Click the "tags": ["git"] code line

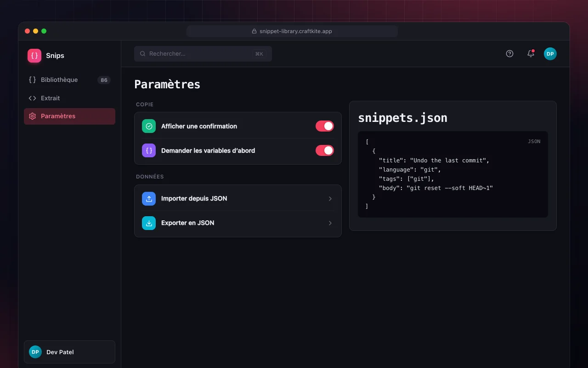coord(407,179)
